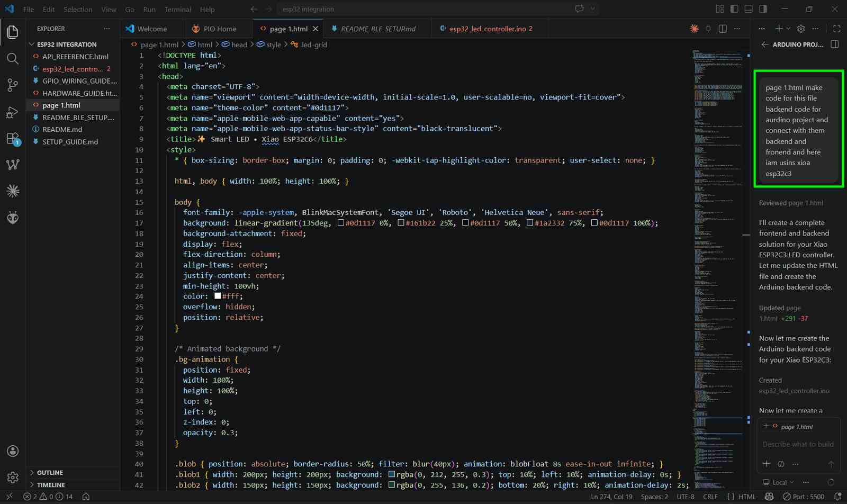Click the home icon in status bar
The height and width of the screenshot is (504, 847).
(x=86, y=497)
